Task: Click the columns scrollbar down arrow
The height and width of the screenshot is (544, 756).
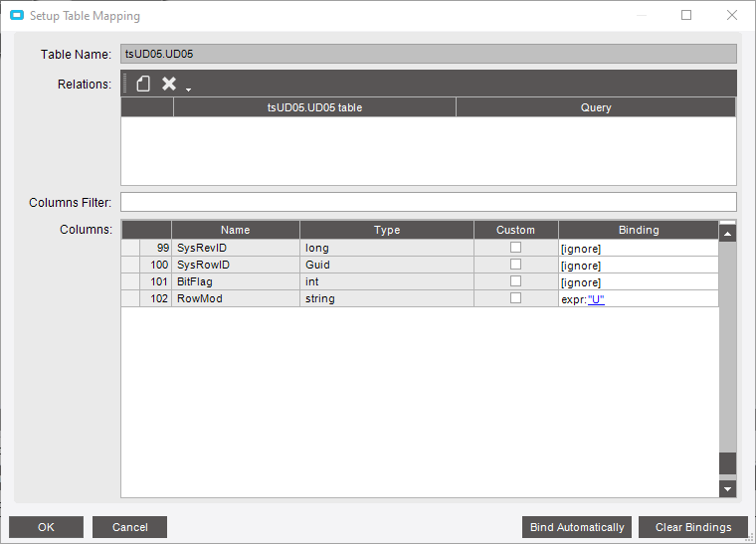Action: [727, 488]
